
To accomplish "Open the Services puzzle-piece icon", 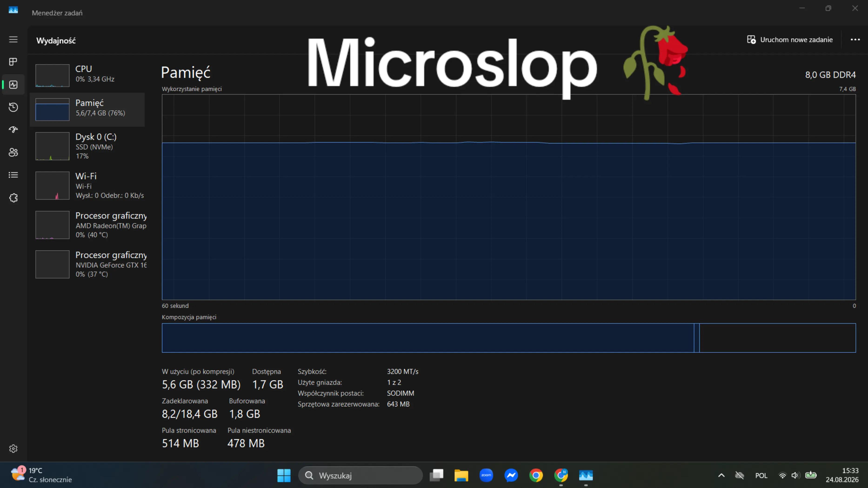I will (13, 198).
